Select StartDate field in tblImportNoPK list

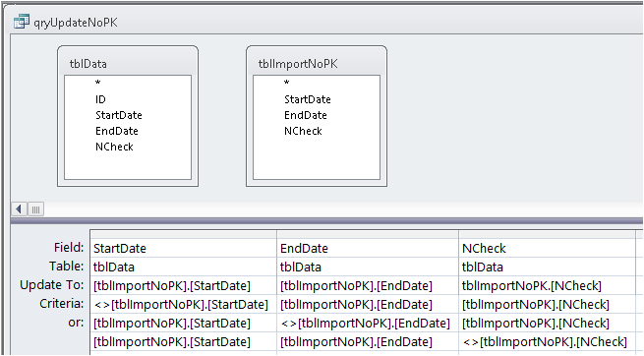click(x=308, y=99)
